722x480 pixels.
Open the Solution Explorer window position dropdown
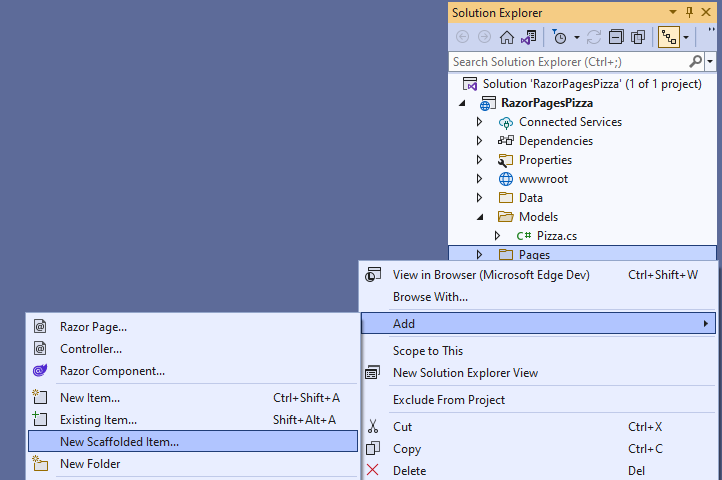673,12
